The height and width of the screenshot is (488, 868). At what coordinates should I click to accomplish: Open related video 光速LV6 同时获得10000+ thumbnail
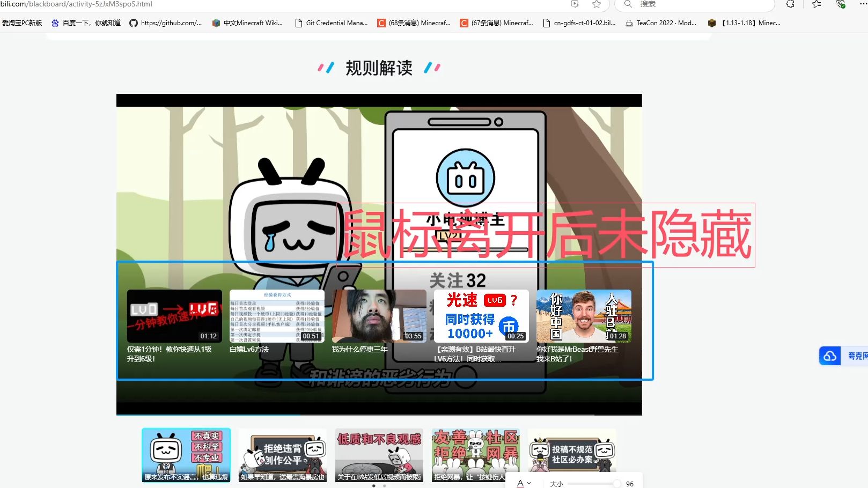[481, 316]
